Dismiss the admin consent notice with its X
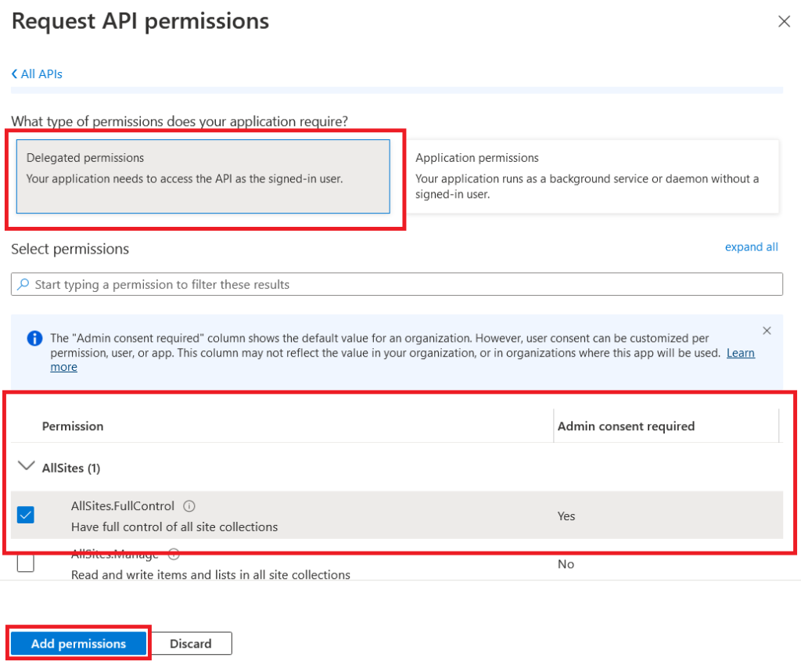This screenshot has width=801, height=672. 767,330
